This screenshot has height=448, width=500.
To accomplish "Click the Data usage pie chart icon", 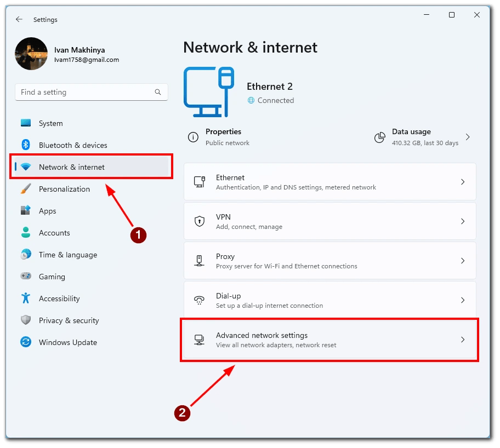I will [x=379, y=137].
